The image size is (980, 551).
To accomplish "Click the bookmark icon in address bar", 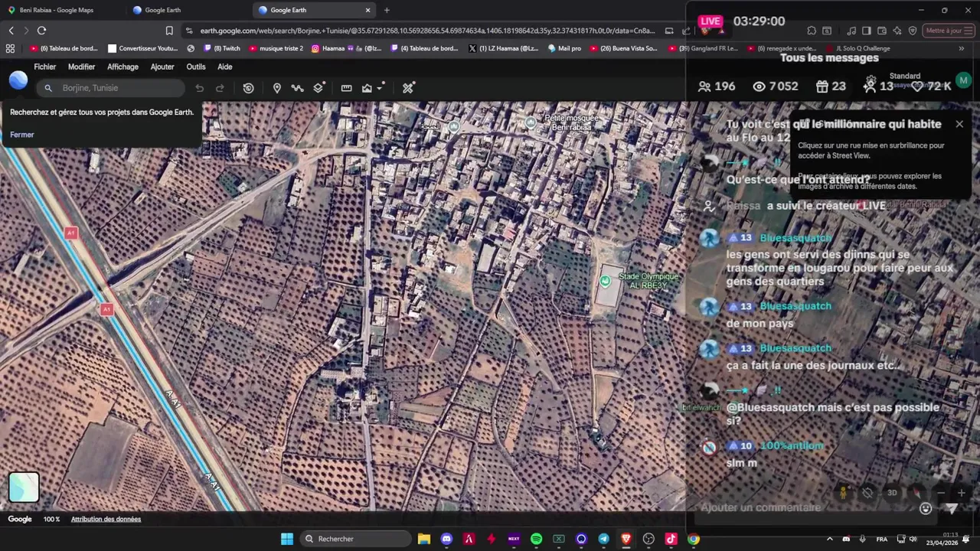I will pyautogui.click(x=169, y=31).
